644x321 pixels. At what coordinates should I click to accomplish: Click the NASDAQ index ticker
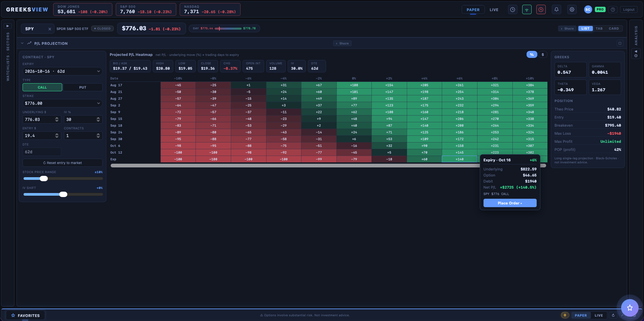(210, 9)
